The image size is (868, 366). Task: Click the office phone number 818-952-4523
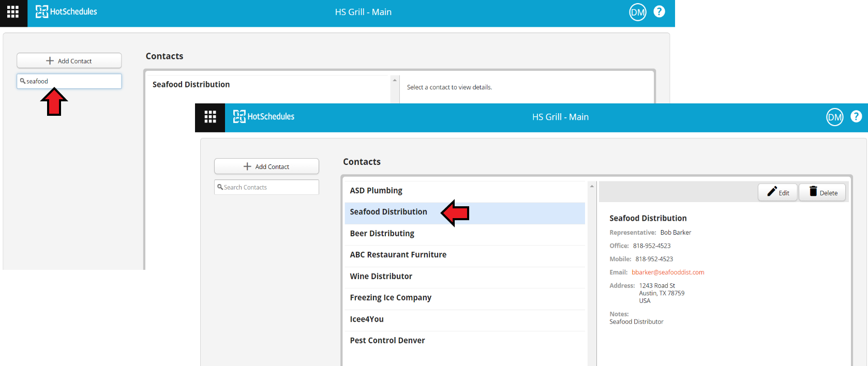(652, 246)
